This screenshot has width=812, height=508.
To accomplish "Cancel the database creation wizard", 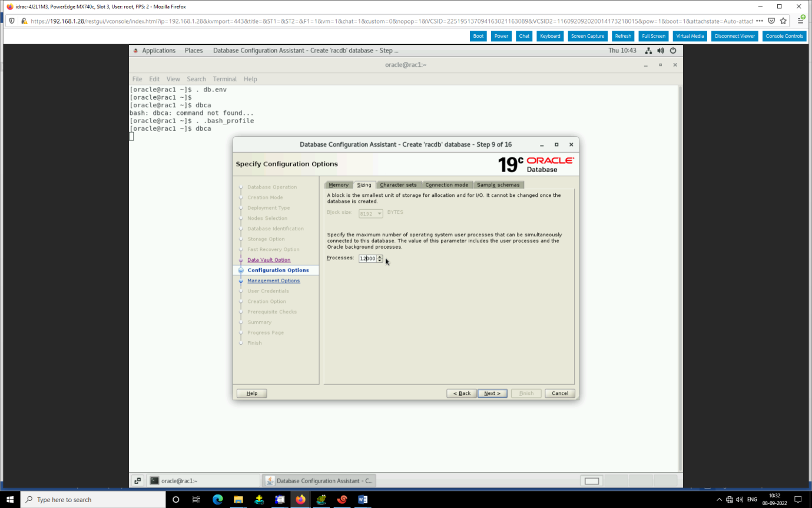I will pos(560,393).
